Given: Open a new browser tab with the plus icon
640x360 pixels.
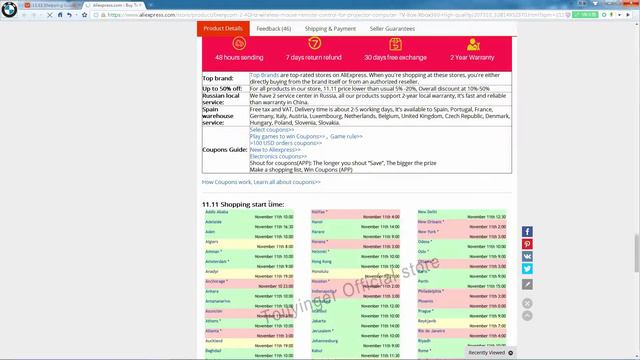Looking at the screenshot, I should (150, 5).
